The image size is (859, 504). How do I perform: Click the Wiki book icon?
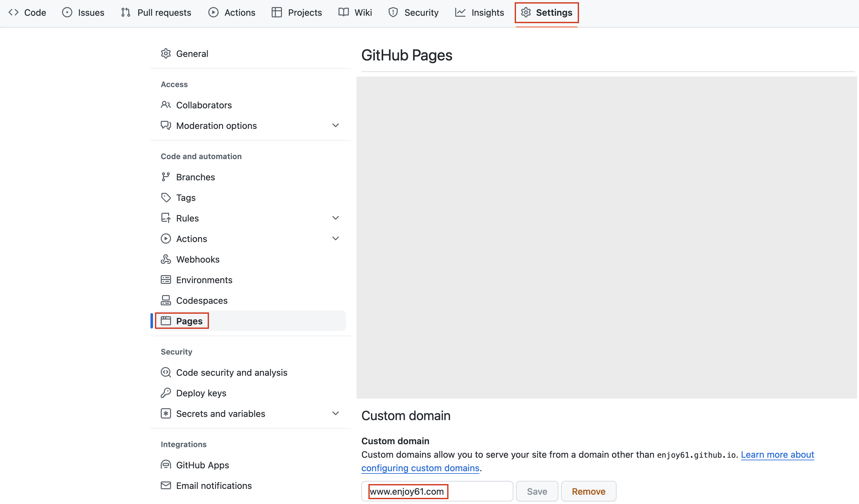coord(344,13)
